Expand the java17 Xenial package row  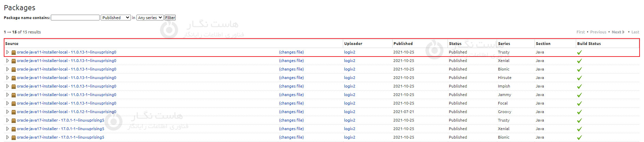tap(8, 129)
